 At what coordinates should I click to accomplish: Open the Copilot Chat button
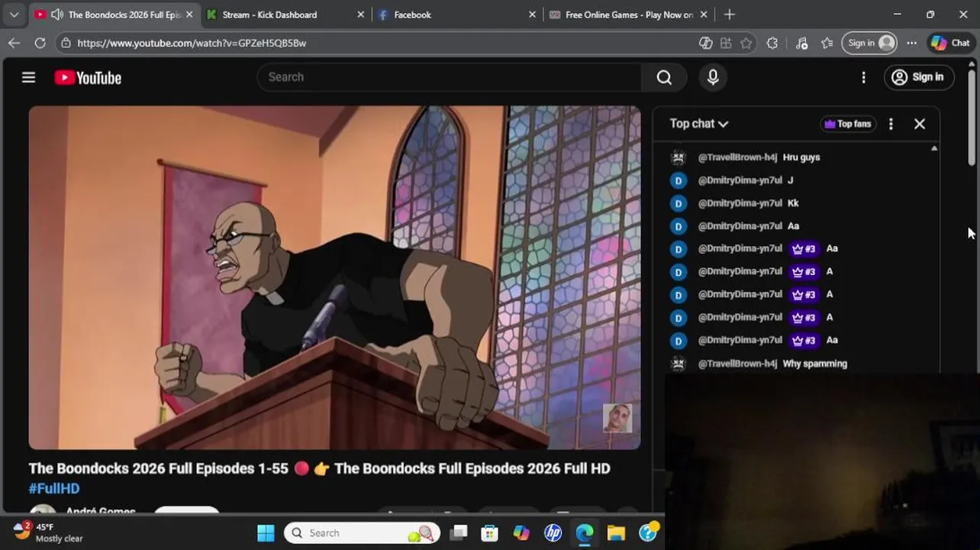tap(950, 43)
